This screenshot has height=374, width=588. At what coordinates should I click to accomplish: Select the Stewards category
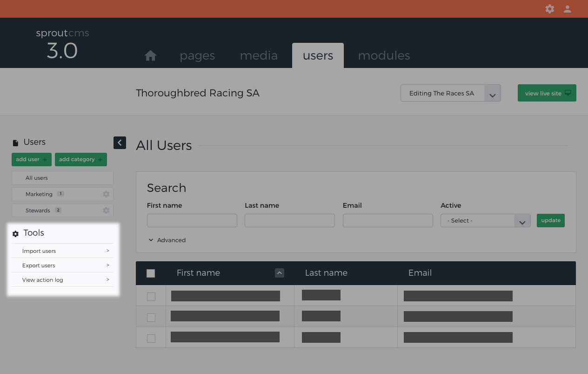click(62, 211)
